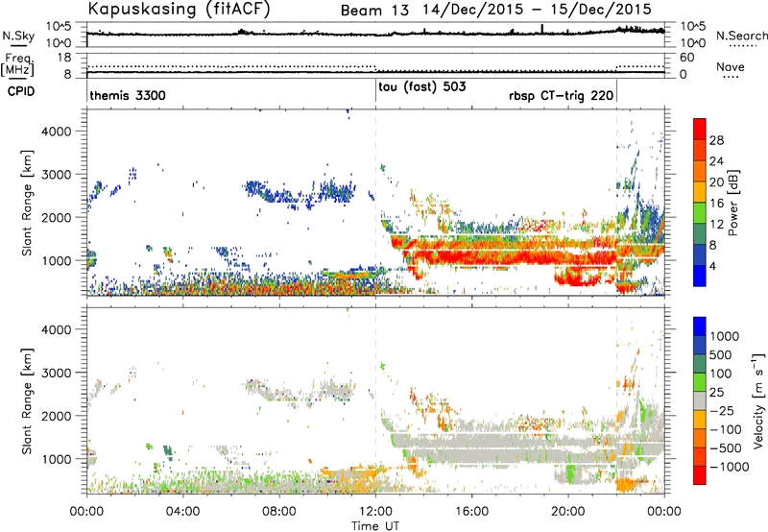Click the Nave legend label
This screenshot has height=532, width=768.
tap(731, 66)
